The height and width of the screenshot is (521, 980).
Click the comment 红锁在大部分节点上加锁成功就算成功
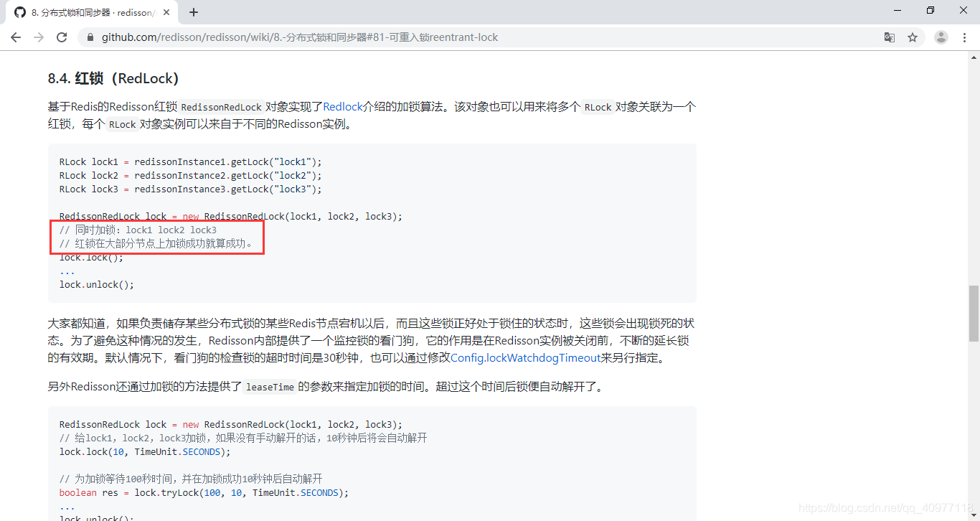[x=156, y=243]
